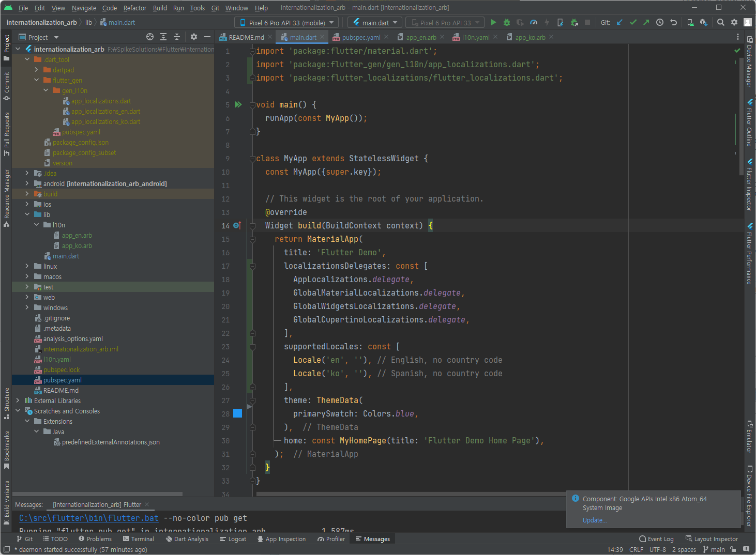
Task: Click the locate file crosshair icon in Project panel
Action: (150, 37)
